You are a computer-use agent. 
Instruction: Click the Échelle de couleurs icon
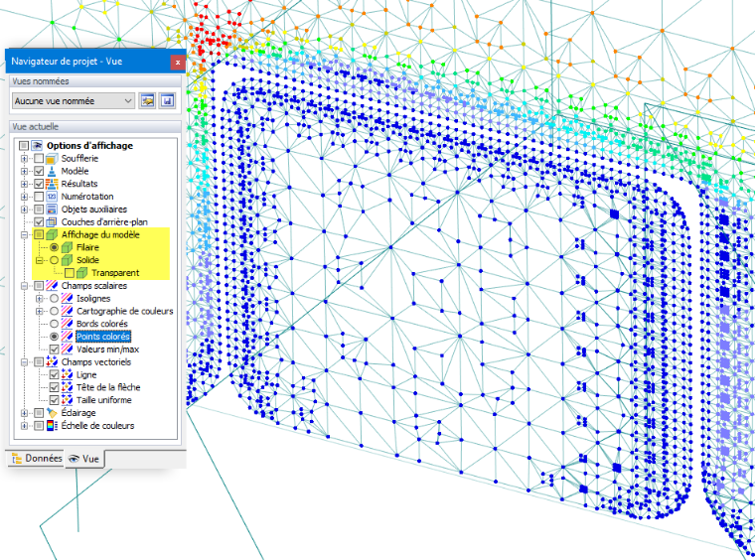pyautogui.click(x=52, y=426)
